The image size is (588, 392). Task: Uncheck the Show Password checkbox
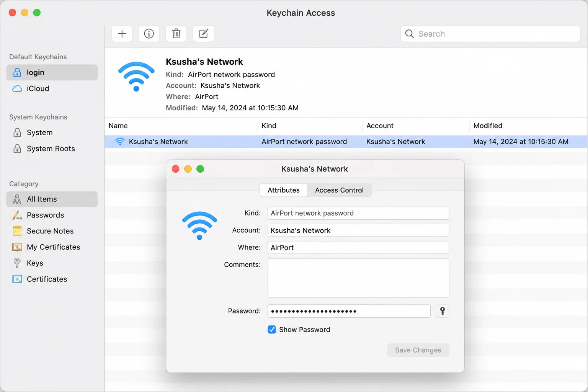pos(272,330)
